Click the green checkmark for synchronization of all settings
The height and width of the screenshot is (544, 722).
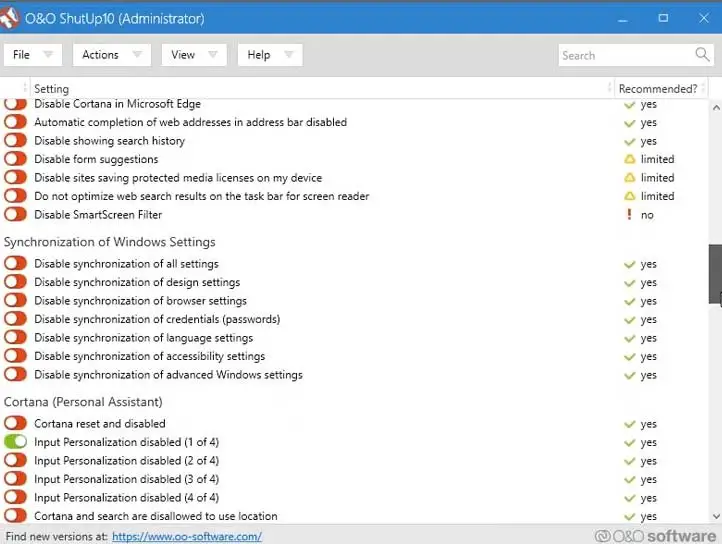(630, 265)
